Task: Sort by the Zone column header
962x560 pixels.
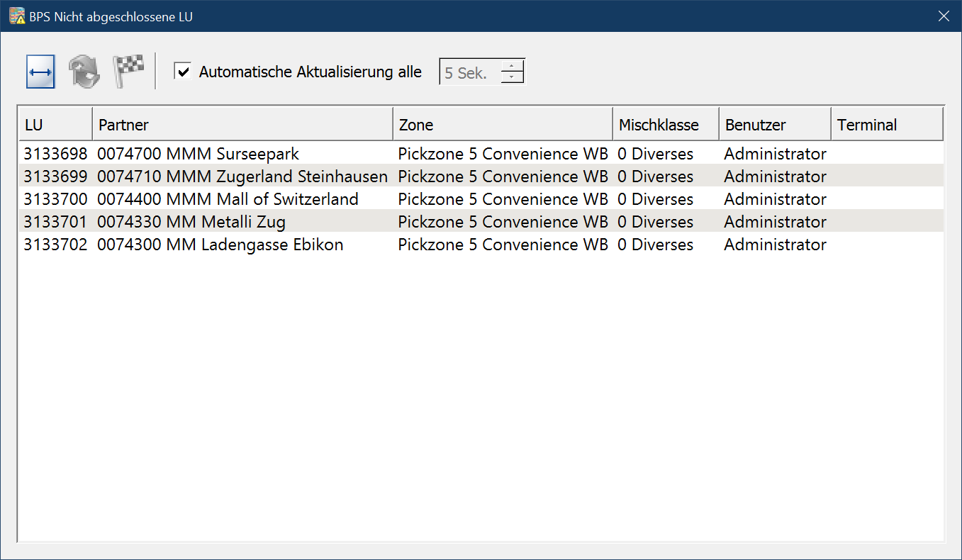Action: (503, 125)
